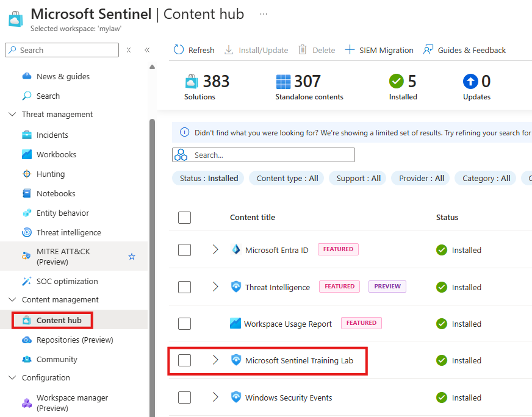Collapse the Configuration section

click(x=12, y=377)
